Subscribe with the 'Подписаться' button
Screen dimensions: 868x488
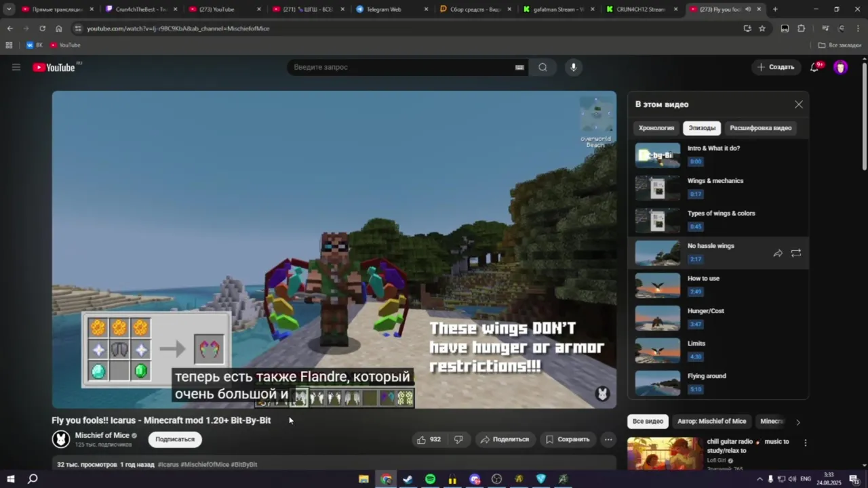[x=175, y=439]
